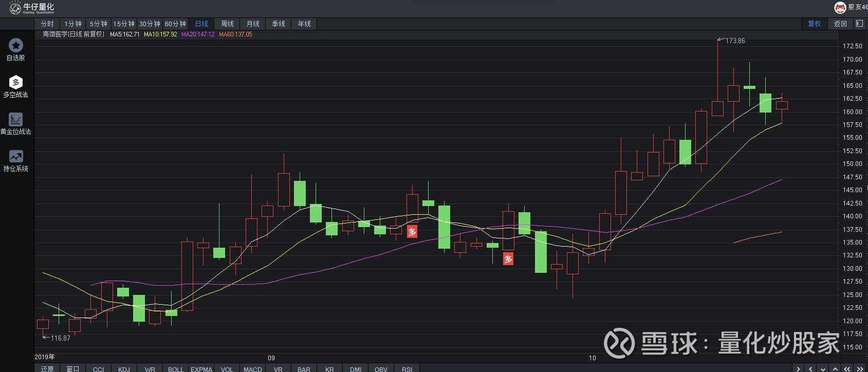Click the up chevron in bottom navigation

tap(835, 369)
